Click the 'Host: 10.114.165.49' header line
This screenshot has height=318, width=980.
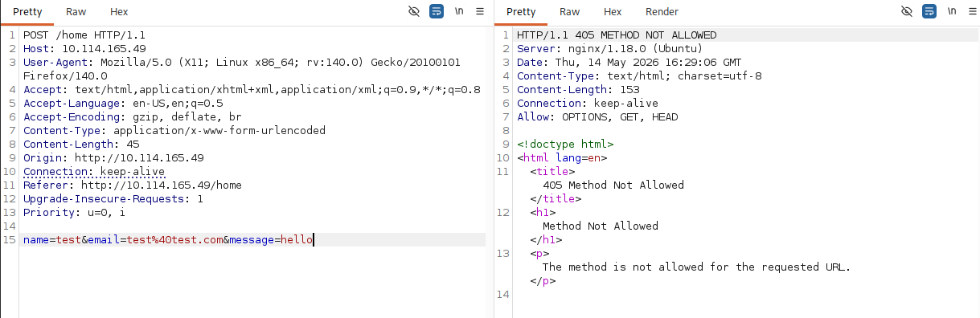pos(84,49)
